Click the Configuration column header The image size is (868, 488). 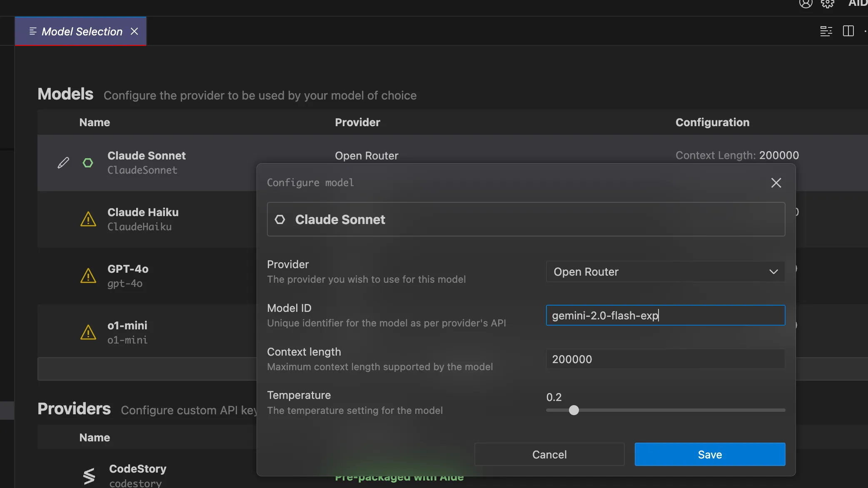pos(712,122)
